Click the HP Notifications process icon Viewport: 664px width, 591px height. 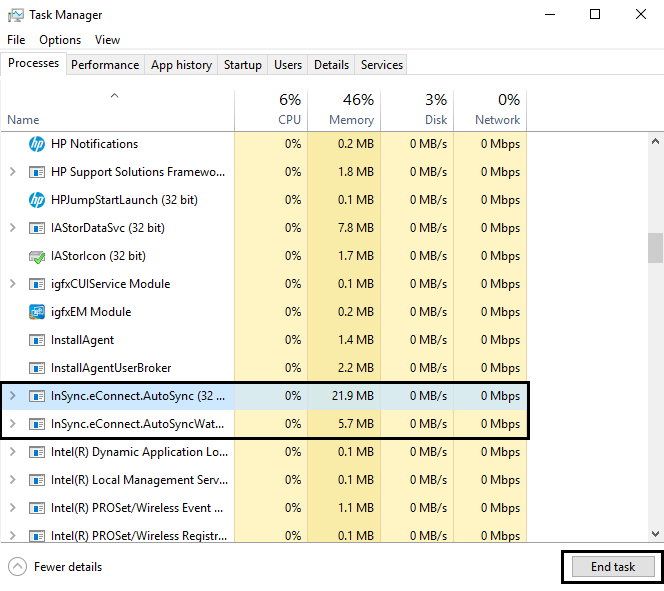point(37,144)
